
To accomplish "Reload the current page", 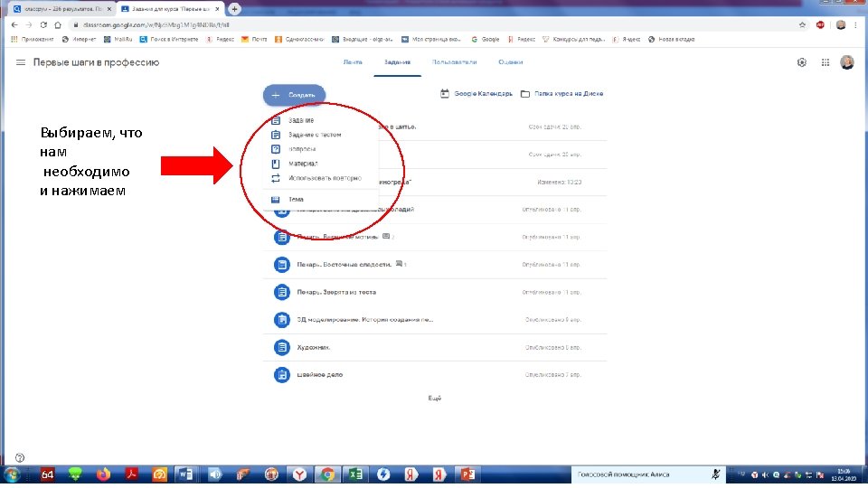I will 43,25.
